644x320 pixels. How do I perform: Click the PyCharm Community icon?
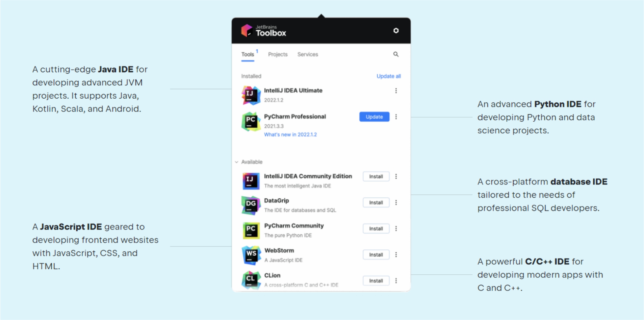tap(250, 230)
